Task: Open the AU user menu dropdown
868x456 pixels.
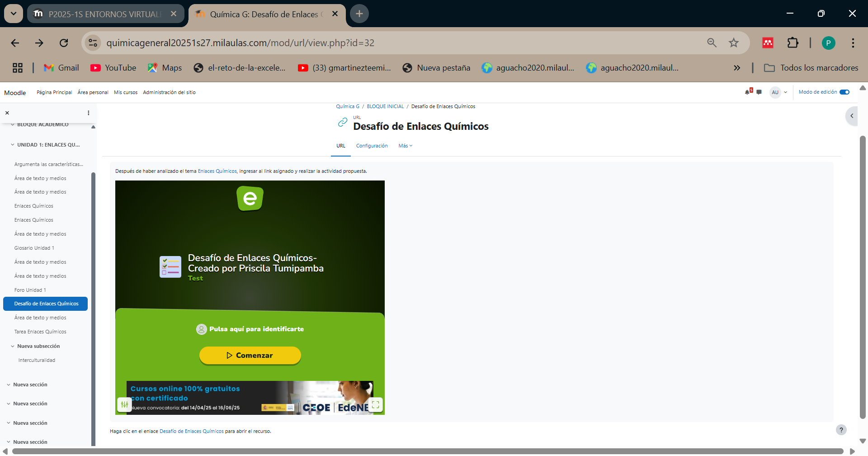Action: click(779, 92)
